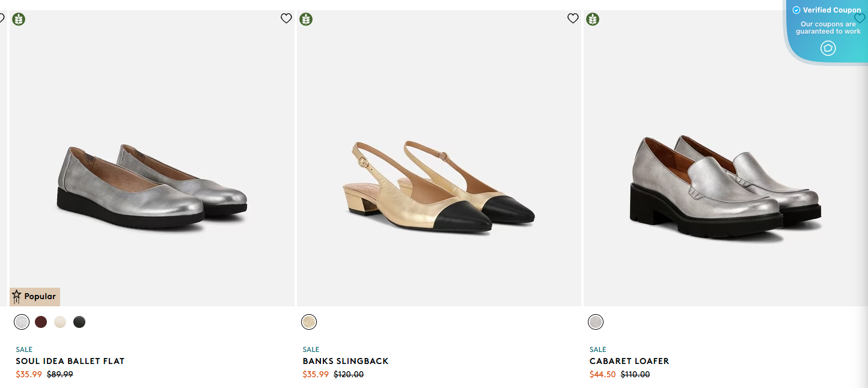Open the Cabaret Loafer product title

[x=629, y=361]
